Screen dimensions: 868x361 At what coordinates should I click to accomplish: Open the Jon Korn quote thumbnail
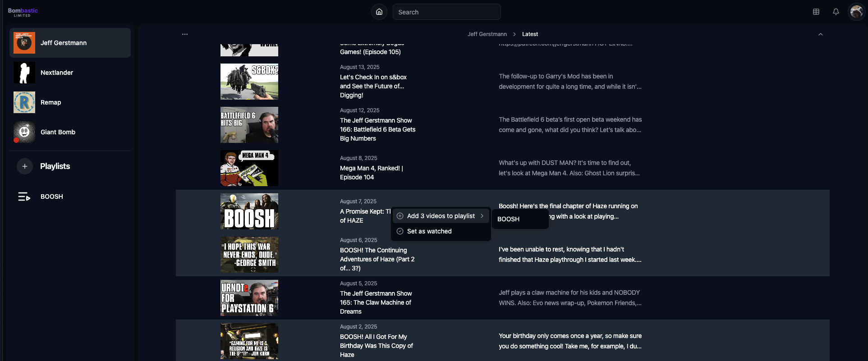tap(249, 341)
